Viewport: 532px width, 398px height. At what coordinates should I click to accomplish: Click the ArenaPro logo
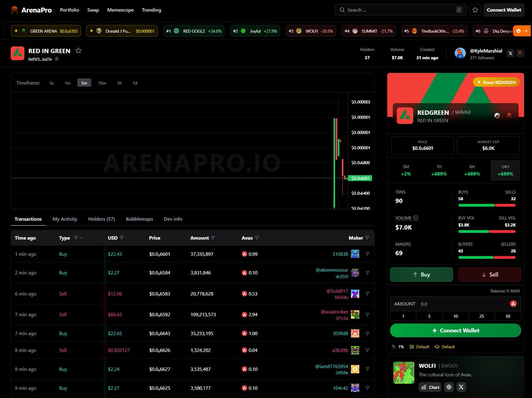31,10
